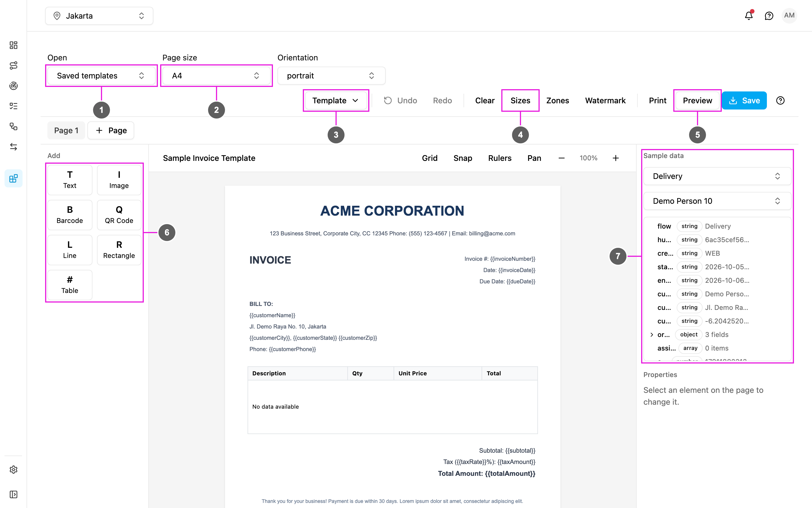Viewport: 812px width, 508px height.
Task: Toggle Snap on the canvas bar
Action: [x=463, y=158]
